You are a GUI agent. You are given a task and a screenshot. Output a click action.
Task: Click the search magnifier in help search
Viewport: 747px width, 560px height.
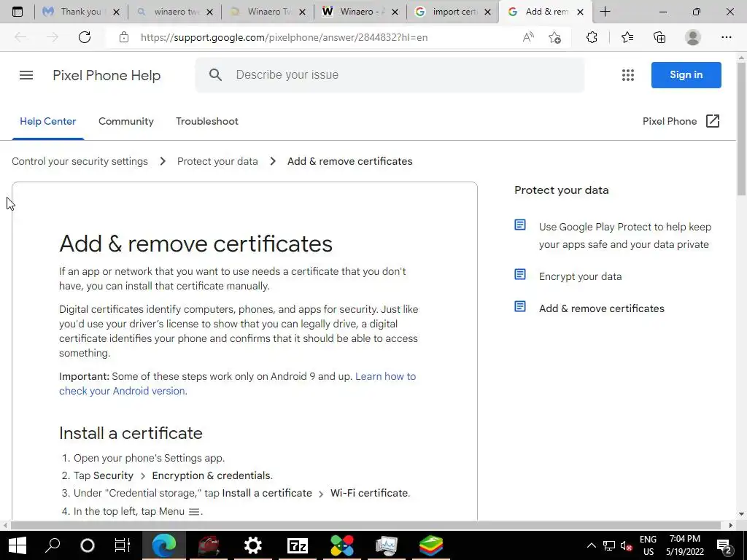point(215,75)
